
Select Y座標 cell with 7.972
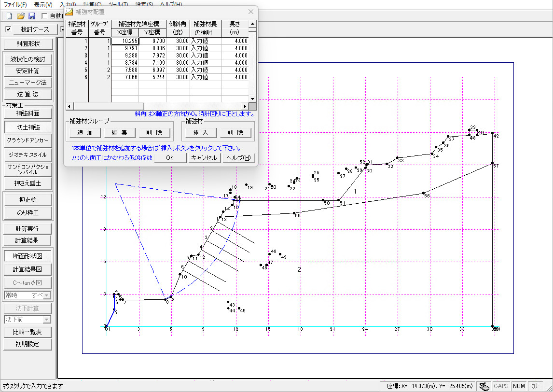click(152, 56)
